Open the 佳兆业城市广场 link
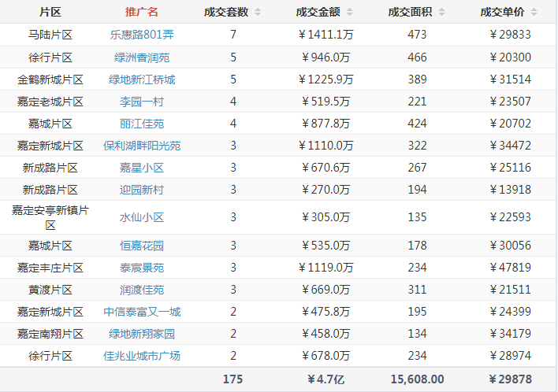Viewport: 558px width, 392px height. (142, 356)
